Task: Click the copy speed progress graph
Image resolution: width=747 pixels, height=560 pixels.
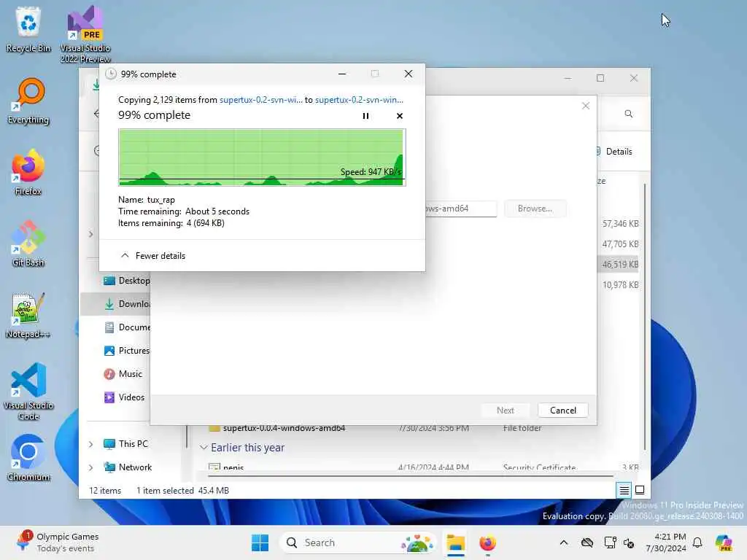Action: [262, 157]
